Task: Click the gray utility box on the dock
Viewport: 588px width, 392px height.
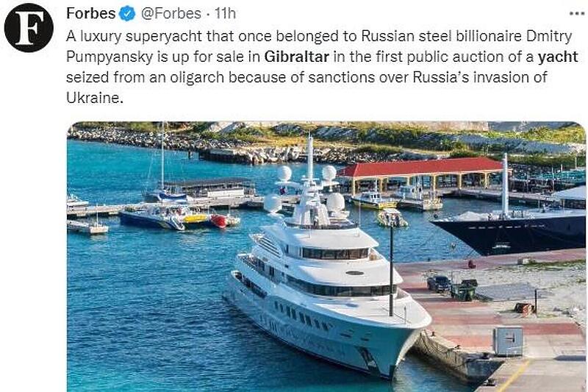Action: click(x=508, y=341)
